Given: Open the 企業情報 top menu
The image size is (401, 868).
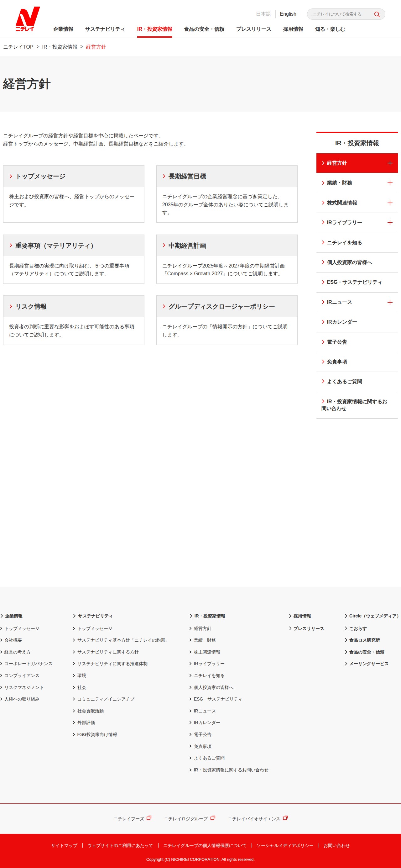Looking at the screenshot, I should click(x=63, y=29).
